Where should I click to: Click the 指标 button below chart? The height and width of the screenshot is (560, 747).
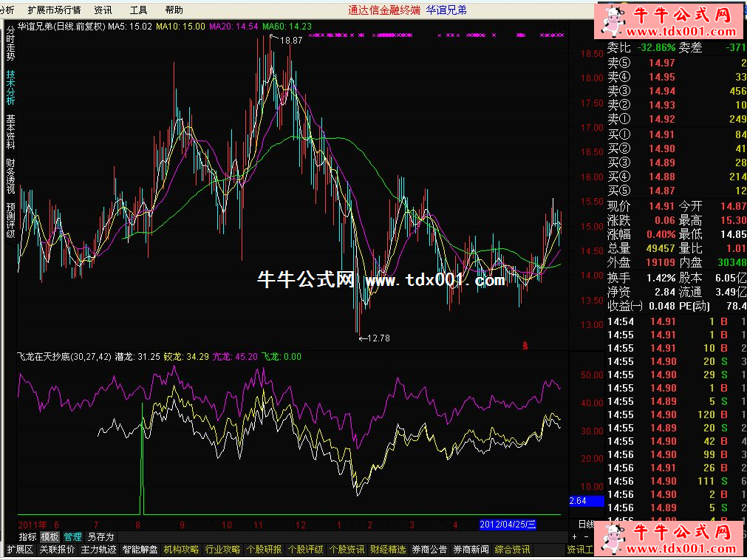(x=27, y=536)
